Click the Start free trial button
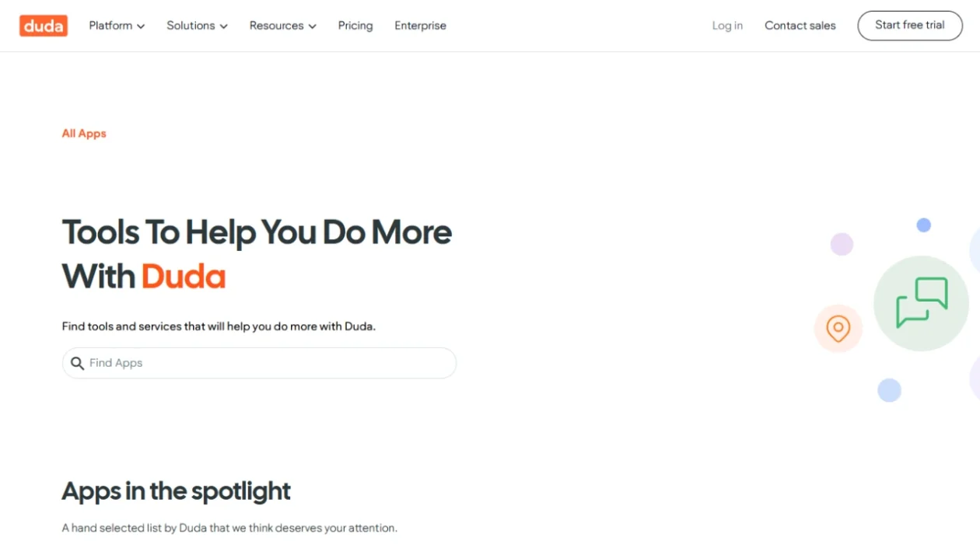Viewport: 980px width, 551px height. pyautogui.click(x=910, y=26)
